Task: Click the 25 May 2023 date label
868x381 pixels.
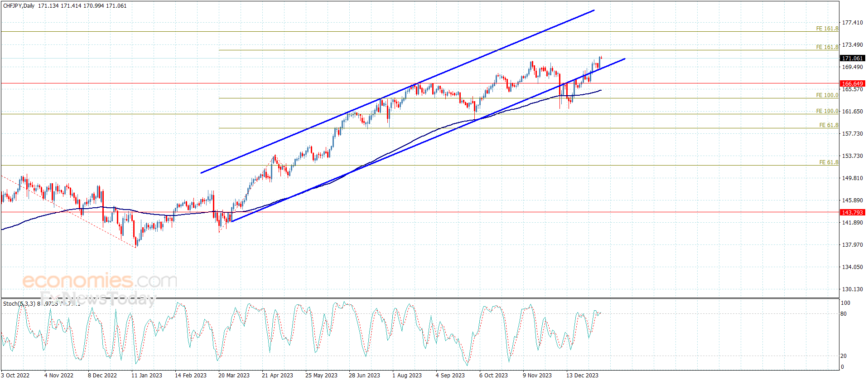Action: (x=321, y=376)
